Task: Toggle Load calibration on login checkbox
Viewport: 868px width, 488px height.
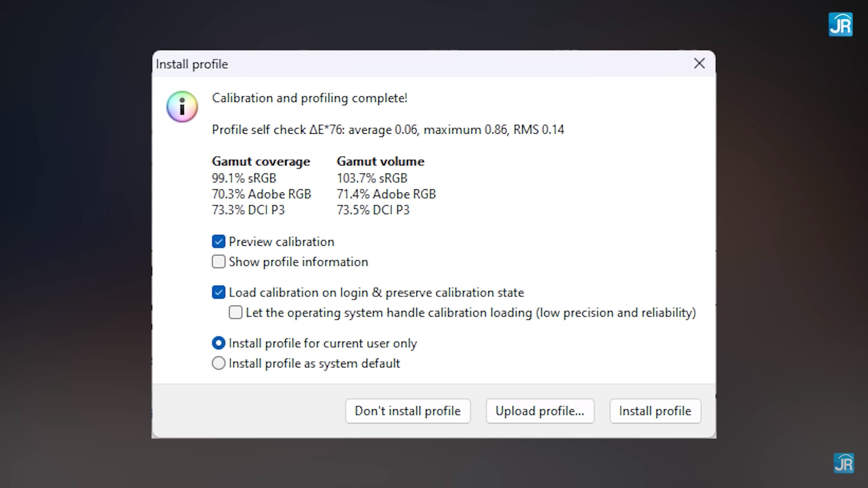Action: (218, 292)
